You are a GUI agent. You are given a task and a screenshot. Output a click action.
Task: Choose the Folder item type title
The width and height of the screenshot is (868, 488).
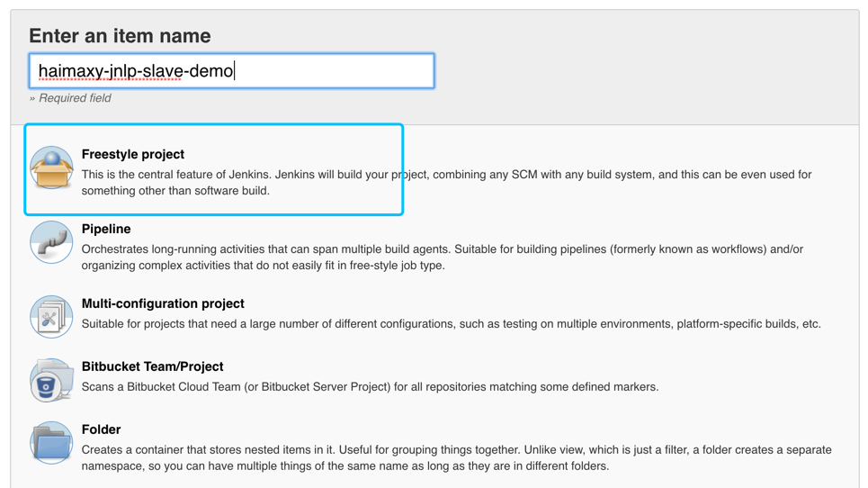pyautogui.click(x=101, y=429)
